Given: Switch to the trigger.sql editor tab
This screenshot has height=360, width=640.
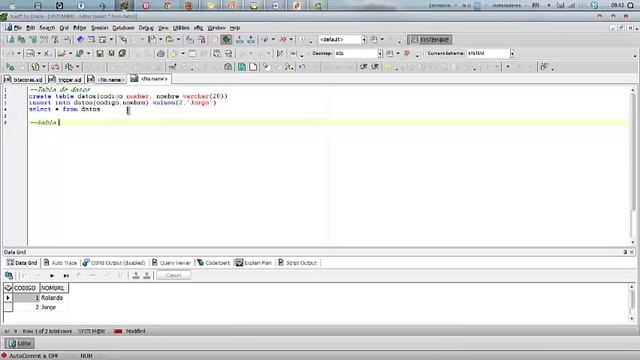Looking at the screenshot, I should click(x=65, y=80).
